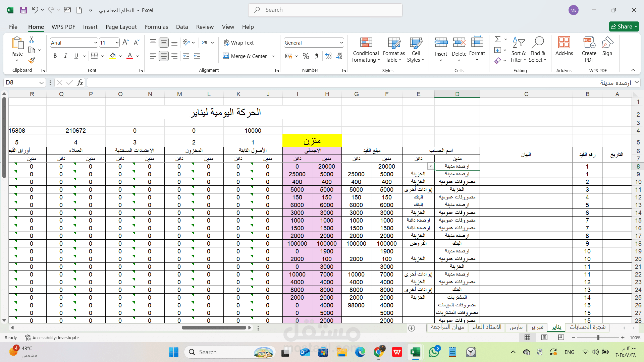Viewport: 644px width, 362px height.
Task: Click the AutoSum sigma icon
Action: tap(498, 40)
